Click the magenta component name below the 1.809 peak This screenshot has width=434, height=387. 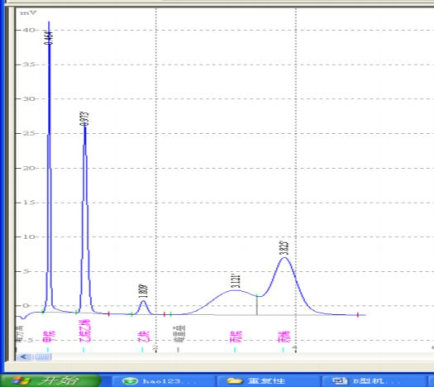tap(144, 336)
